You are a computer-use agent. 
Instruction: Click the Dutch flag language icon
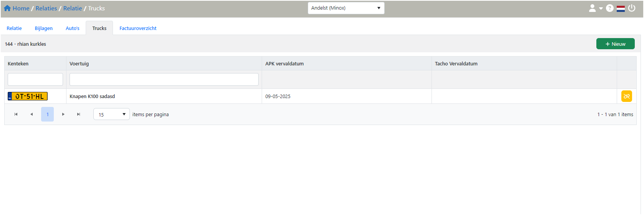(x=621, y=8)
